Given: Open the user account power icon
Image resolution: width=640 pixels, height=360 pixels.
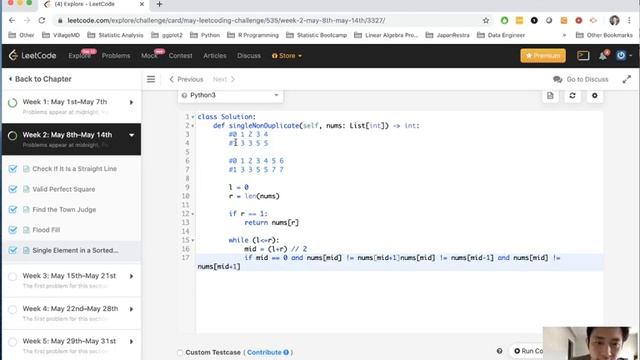Looking at the screenshot, I should coord(621,56).
